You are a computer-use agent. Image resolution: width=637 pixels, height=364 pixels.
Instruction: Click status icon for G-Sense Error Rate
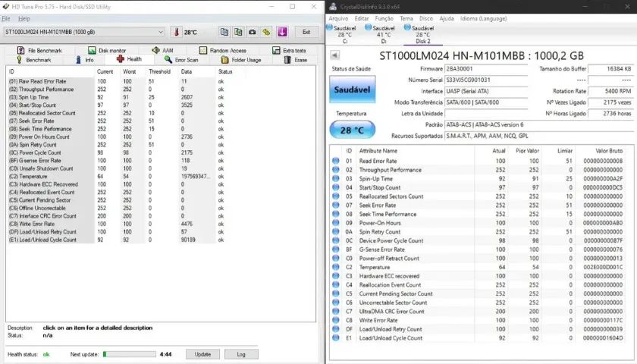(335, 249)
